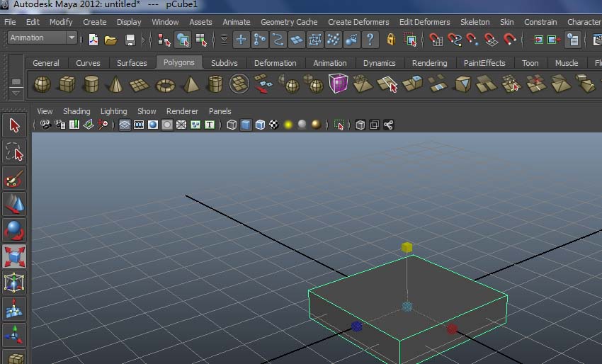This screenshot has width=602, height=364.
Task: Select the Soft Modification tool
Action: click(x=14, y=309)
